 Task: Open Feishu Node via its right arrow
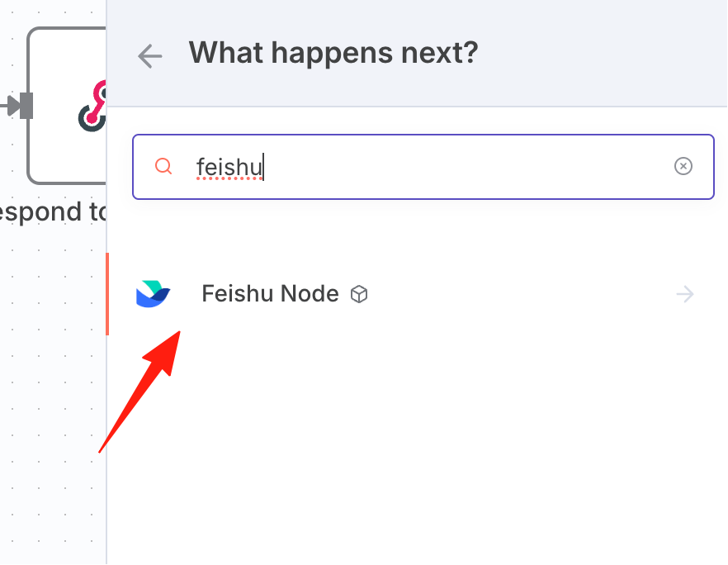click(685, 294)
